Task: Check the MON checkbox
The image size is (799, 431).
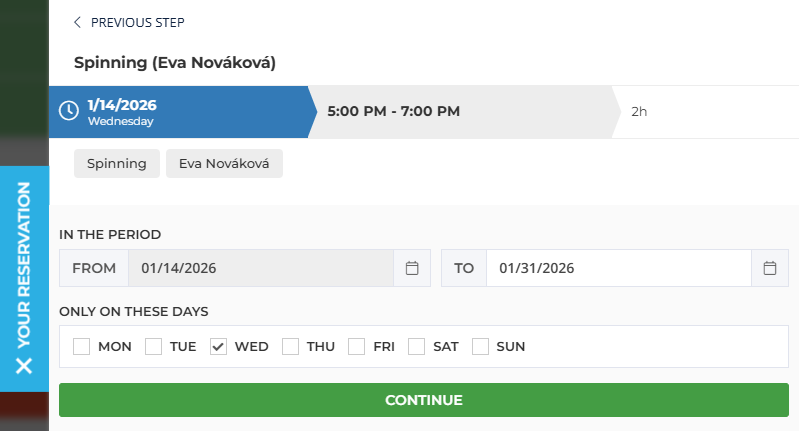Action: click(82, 347)
